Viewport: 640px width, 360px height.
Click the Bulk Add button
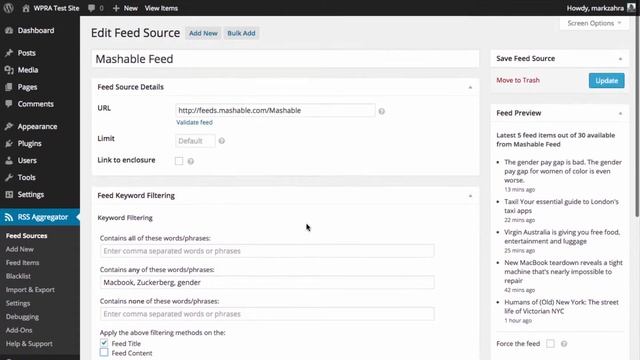[241, 33]
